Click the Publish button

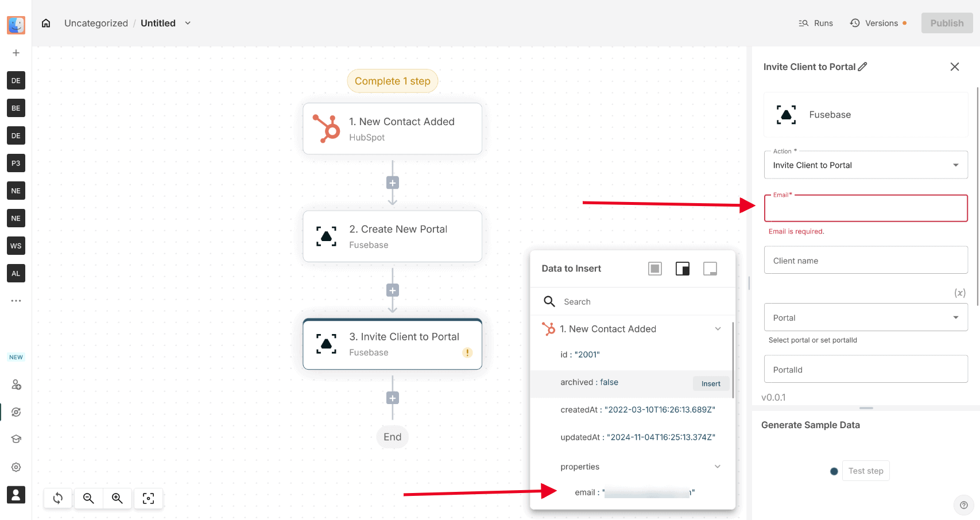947,23
